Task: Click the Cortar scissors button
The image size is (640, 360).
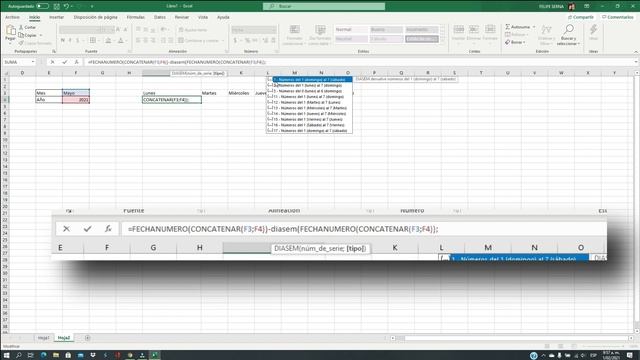Action: (x=27, y=27)
